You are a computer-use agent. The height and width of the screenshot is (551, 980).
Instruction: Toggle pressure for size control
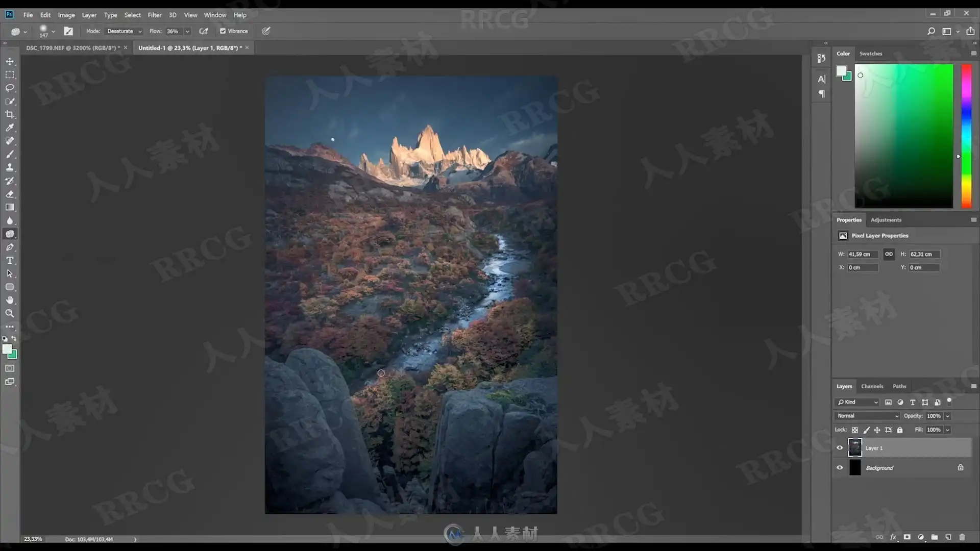[x=266, y=31]
